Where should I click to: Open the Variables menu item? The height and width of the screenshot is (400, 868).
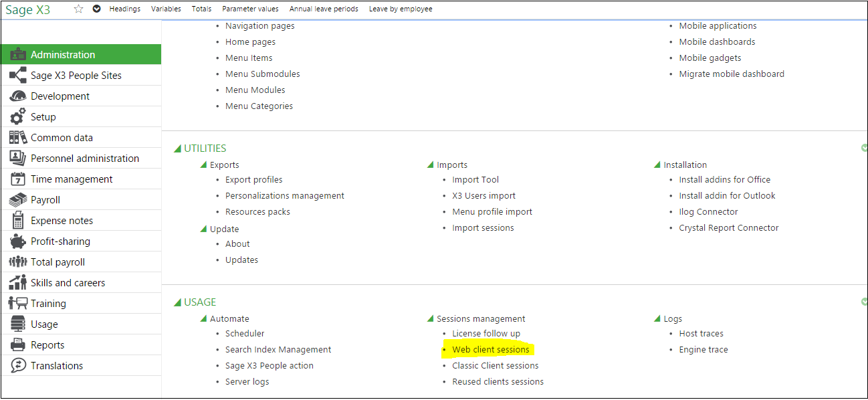(166, 9)
